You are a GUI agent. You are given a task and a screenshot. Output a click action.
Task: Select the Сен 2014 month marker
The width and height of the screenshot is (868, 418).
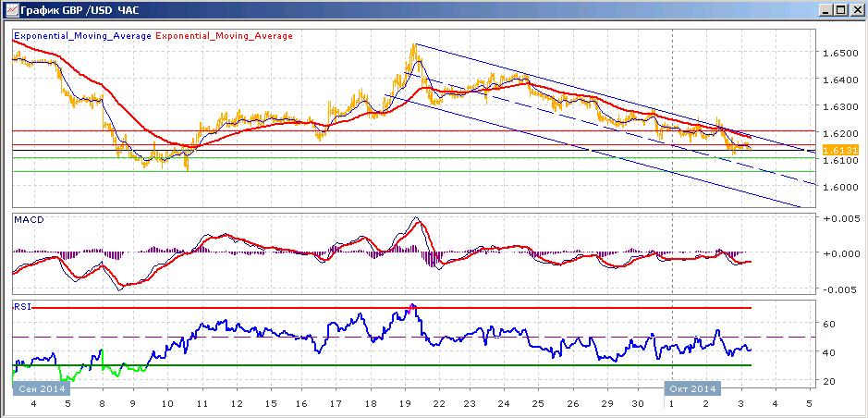click(34, 388)
